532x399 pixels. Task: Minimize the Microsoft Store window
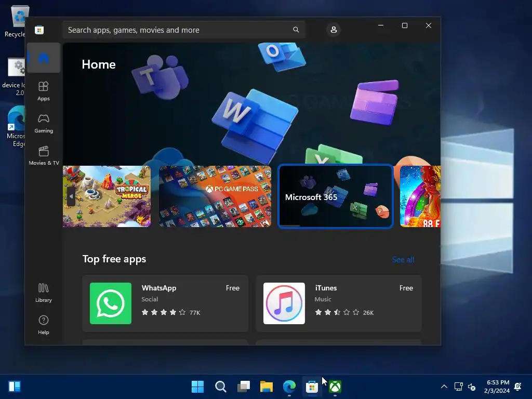tap(381, 25)
